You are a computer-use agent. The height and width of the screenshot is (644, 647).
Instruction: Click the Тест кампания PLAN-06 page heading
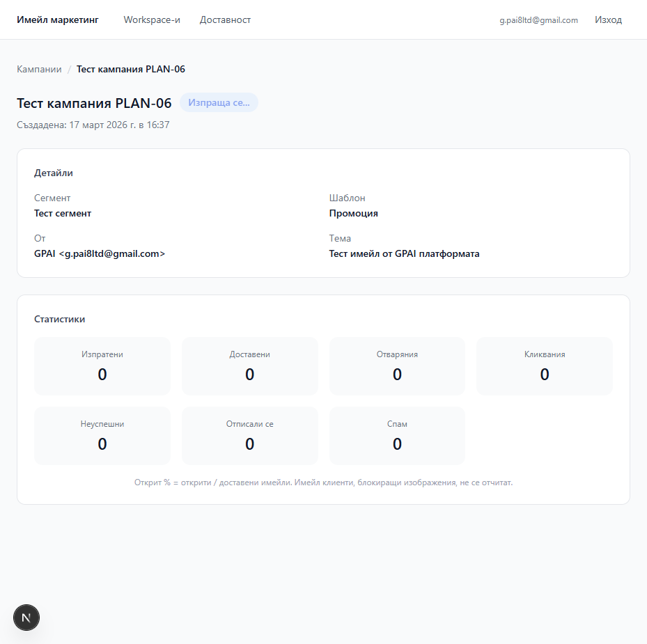[x=94, y=103]
